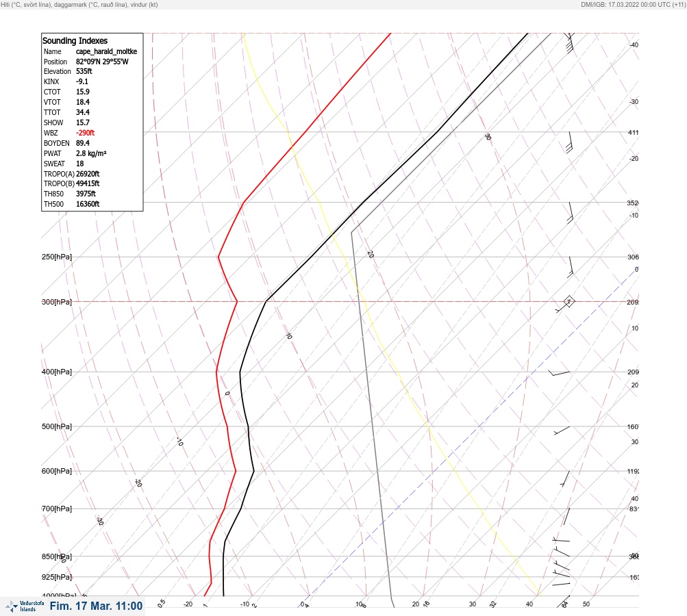
Task: Click the Position value 82°09'N 29°55'W
Action: click(x=102, y=62)
